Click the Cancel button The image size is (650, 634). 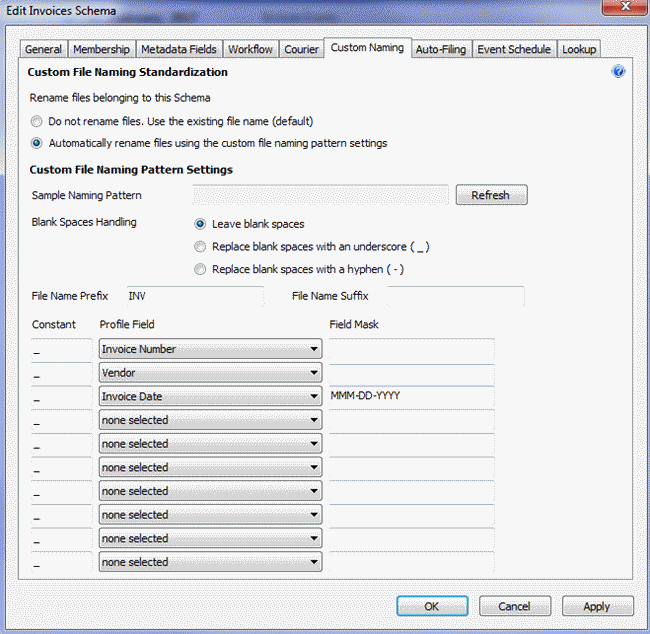pyautogui.click(x=515, y=606)
